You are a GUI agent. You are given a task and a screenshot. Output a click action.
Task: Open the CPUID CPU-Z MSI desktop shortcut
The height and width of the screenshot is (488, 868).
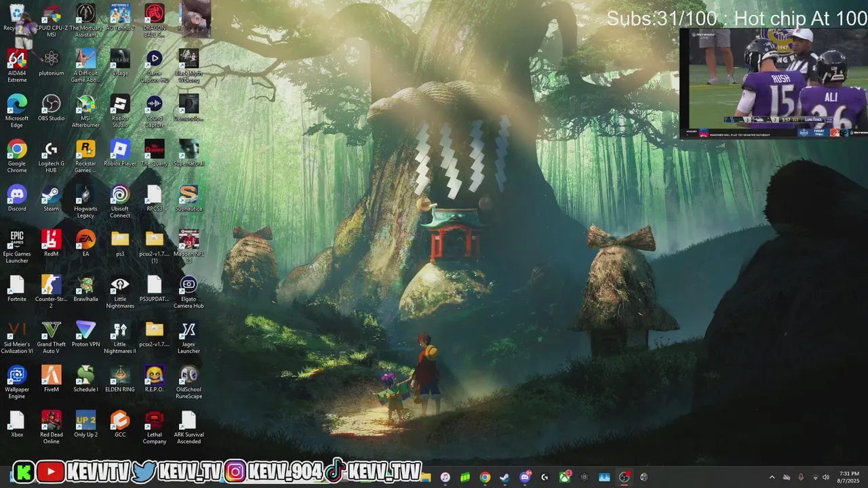click(51, 20)
